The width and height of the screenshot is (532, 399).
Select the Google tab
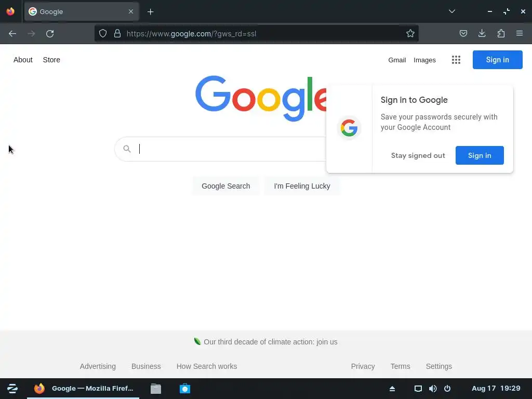(82, 11)
